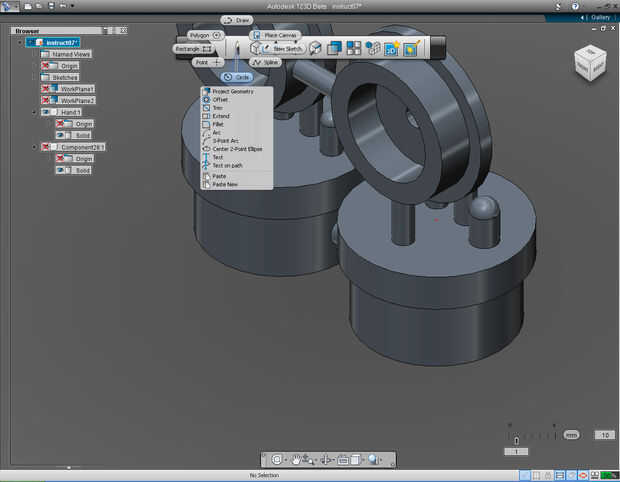The height and width of the screenshot is (482, 620).
Task: Open dropdown arrow next to magnifier globe icon
Action: point(381,460)
